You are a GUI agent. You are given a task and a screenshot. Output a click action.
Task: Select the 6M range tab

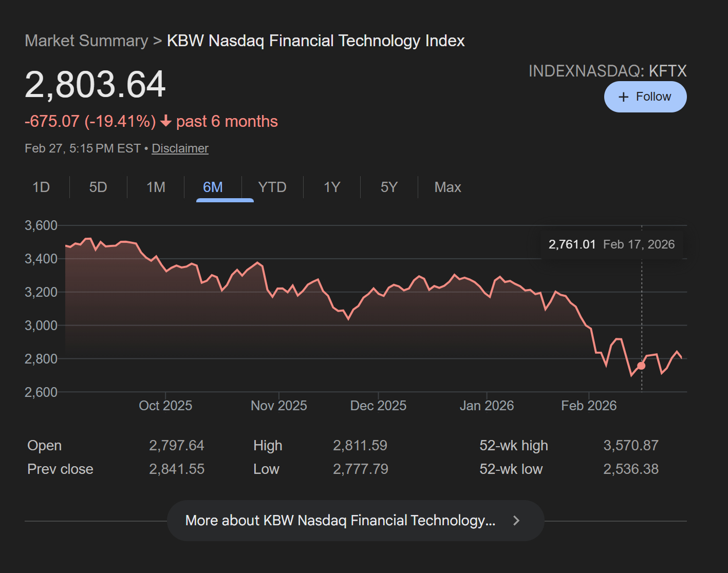[x=213, y=187]
